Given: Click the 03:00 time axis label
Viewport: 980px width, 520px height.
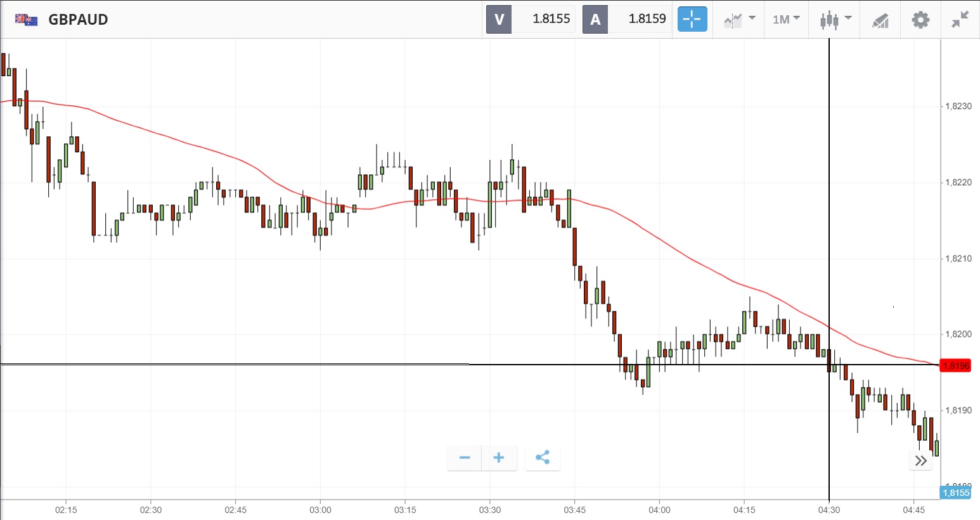Looking at the screenshot, I should (x=320, y=510).
